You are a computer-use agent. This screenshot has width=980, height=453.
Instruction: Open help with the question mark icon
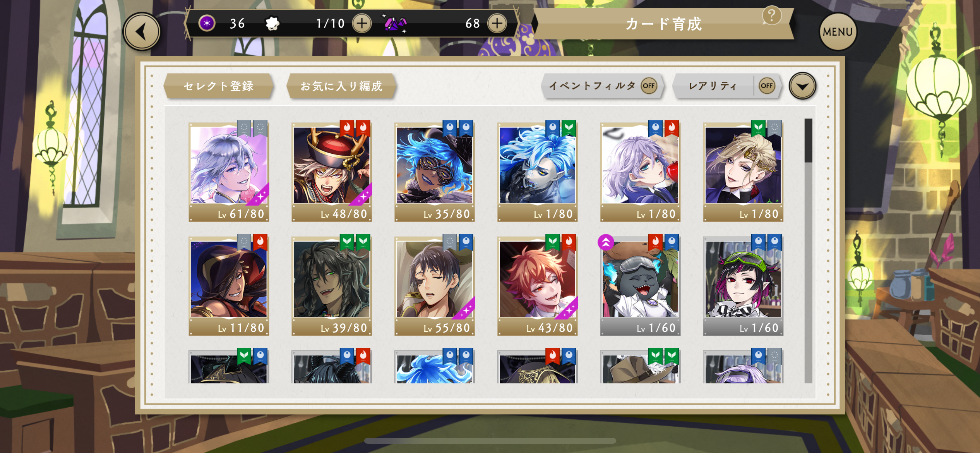771,15
